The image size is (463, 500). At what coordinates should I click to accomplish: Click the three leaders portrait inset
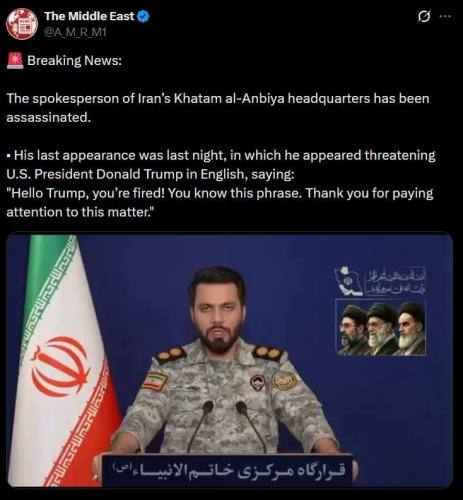click(x=381, y=327)
